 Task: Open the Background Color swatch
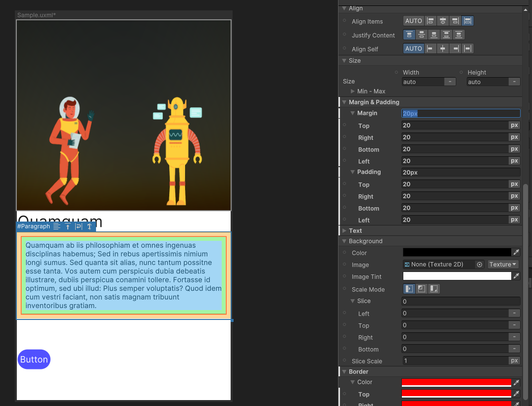click(x=457, y=252)
